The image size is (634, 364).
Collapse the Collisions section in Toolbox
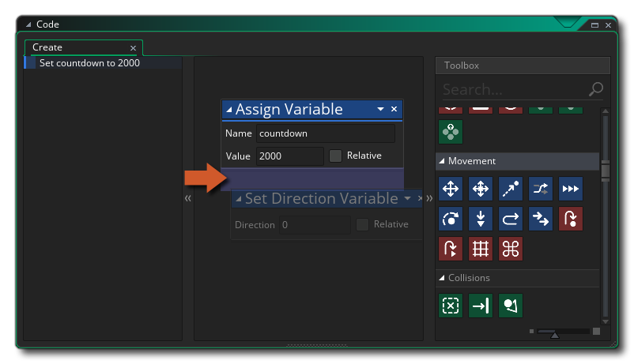click(441, 278)
